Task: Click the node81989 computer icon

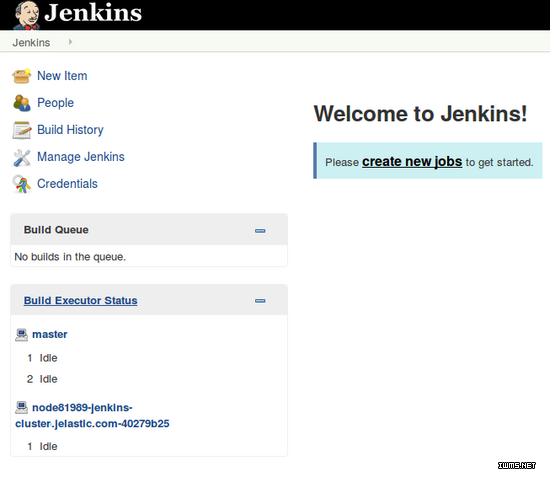Action: click(x=21, y=408)
